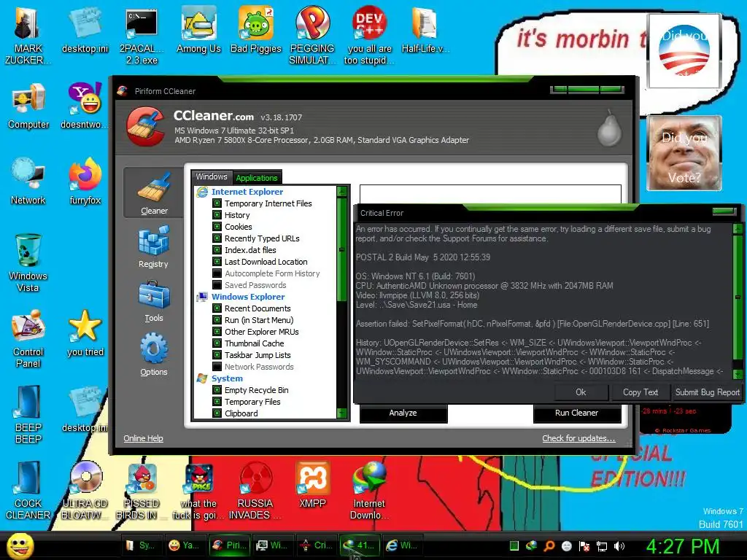Click the magnifier icon in system tray
Viewport: 747px width, 560px height.
[x=549, y=546]
